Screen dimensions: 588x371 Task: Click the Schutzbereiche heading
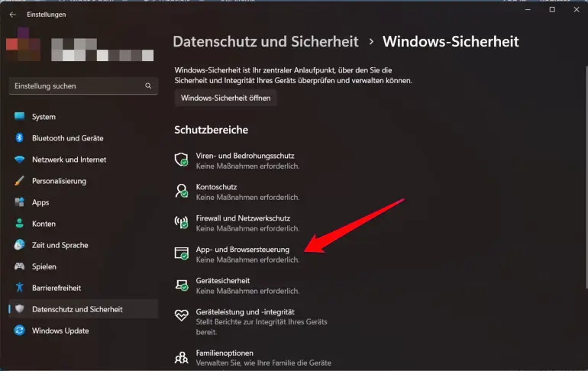click(x=211, y=130)
